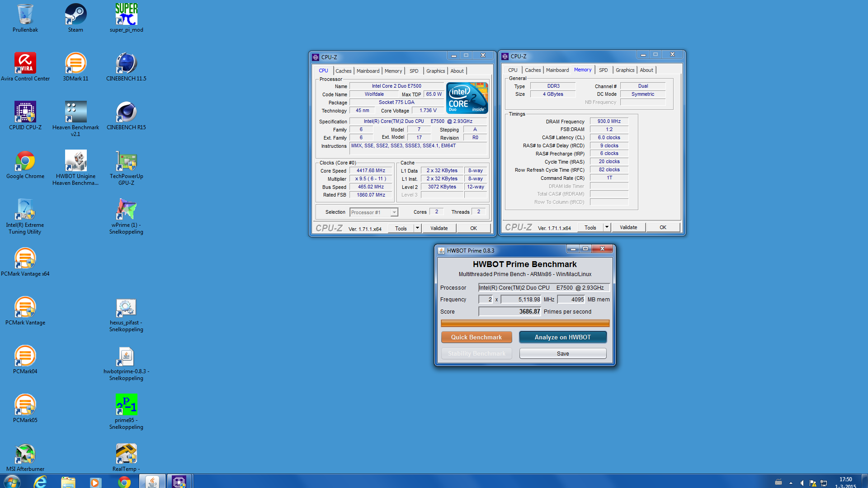The image size is (868, 488).
Task: Open the MSI Afterburner desktop icon
Action: pos(25,457)
